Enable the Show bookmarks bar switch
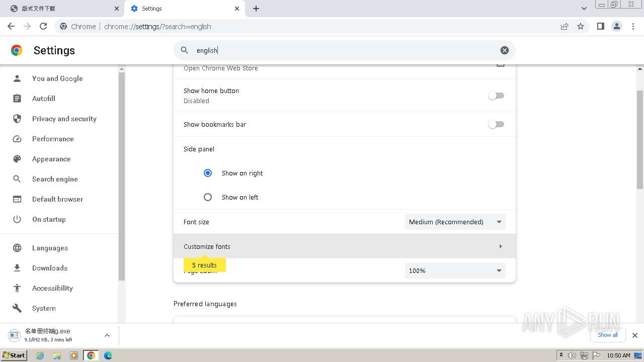Viewport: 644px width, 362px height. 496,124
